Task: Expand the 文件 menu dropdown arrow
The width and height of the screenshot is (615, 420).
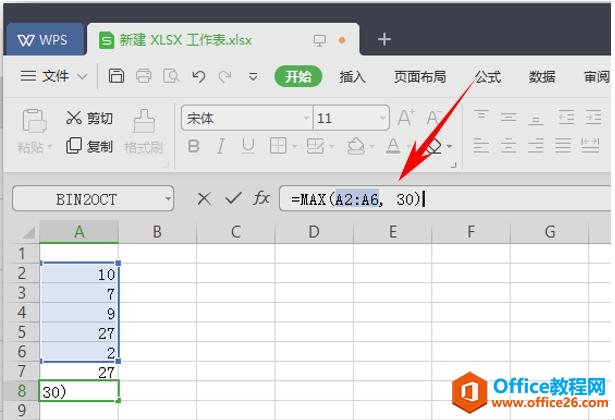Action: [x=82, y=76]
